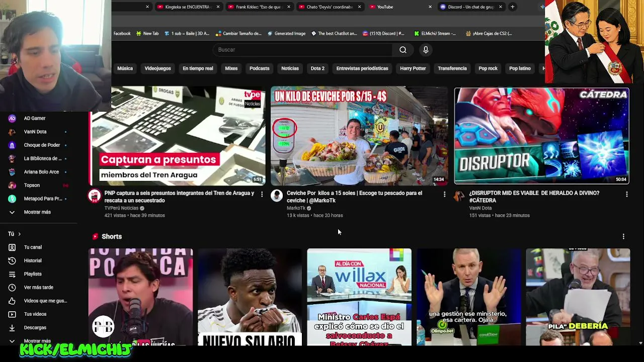Viewport: 644px width, 362px height.
Task: Open Topson channel avatar in sidebar
Action: (12, 185)
